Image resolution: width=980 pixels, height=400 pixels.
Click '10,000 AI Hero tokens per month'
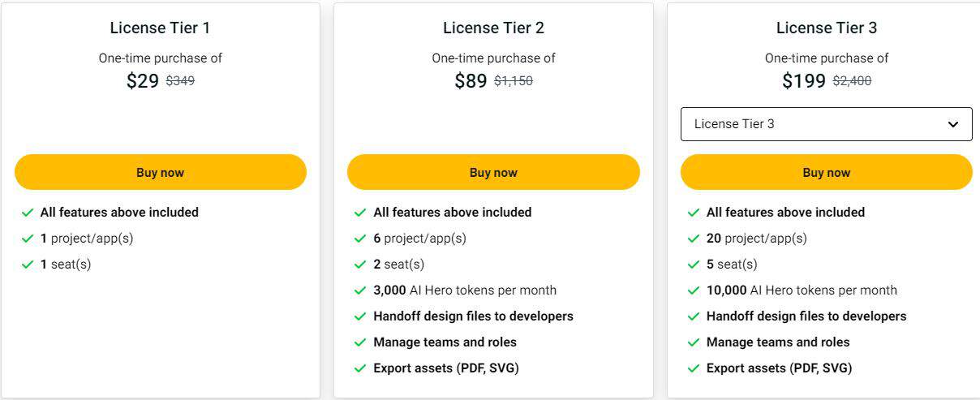coord(802,290)
